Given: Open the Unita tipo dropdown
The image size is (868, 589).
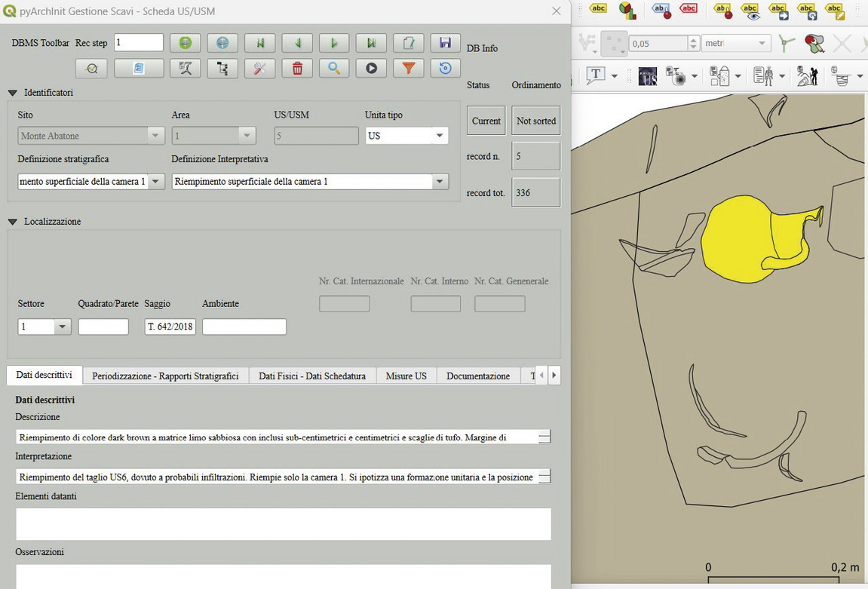Looking at the screenshot, I should pyautogui.click(x=439, y=136).
